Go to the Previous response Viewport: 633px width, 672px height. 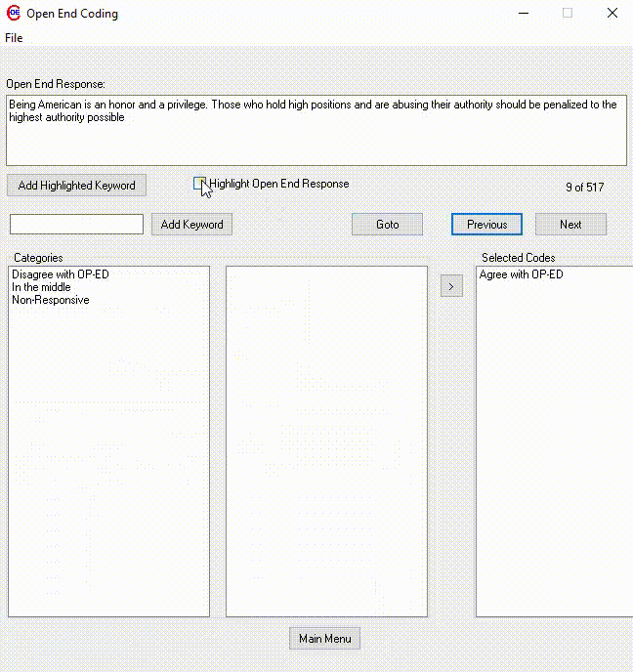[x=486, y=224]
